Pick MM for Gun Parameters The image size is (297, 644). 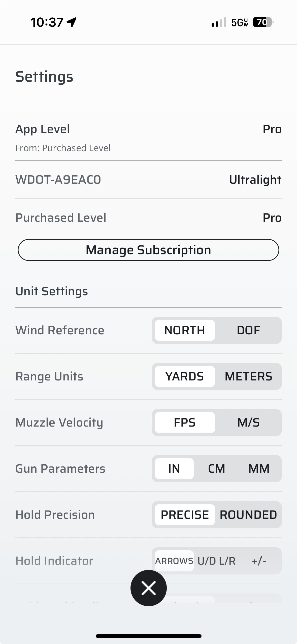point(259,469)
